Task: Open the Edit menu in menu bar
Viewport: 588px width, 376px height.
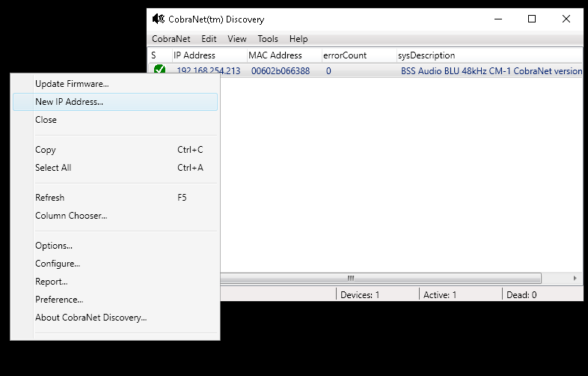Action: click(209, 39)
